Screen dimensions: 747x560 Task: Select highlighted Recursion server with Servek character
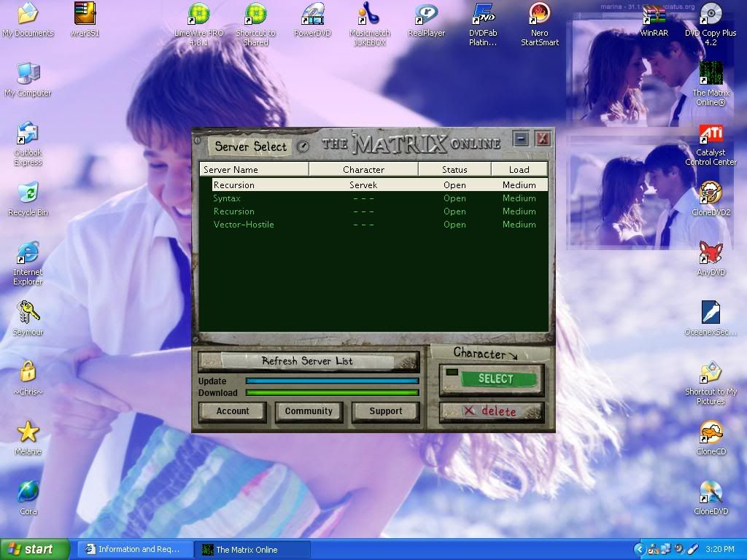tap(379, 184)
